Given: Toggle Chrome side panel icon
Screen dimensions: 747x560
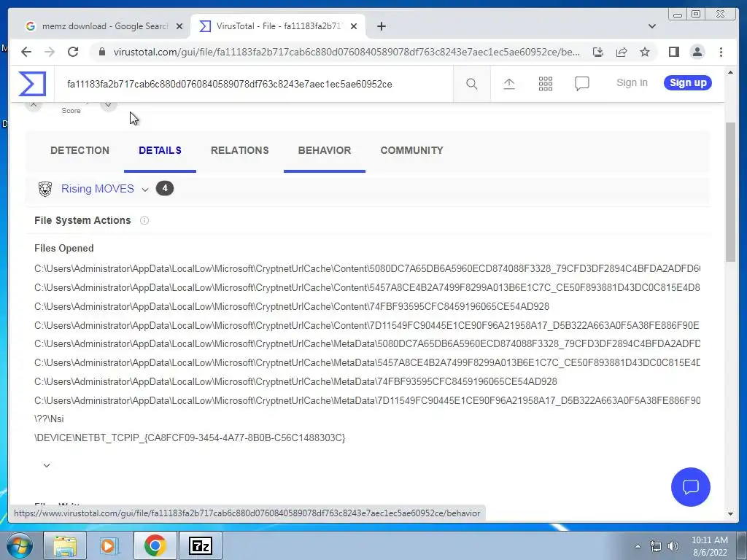Looking at the screenshot, I should (673, 52).
